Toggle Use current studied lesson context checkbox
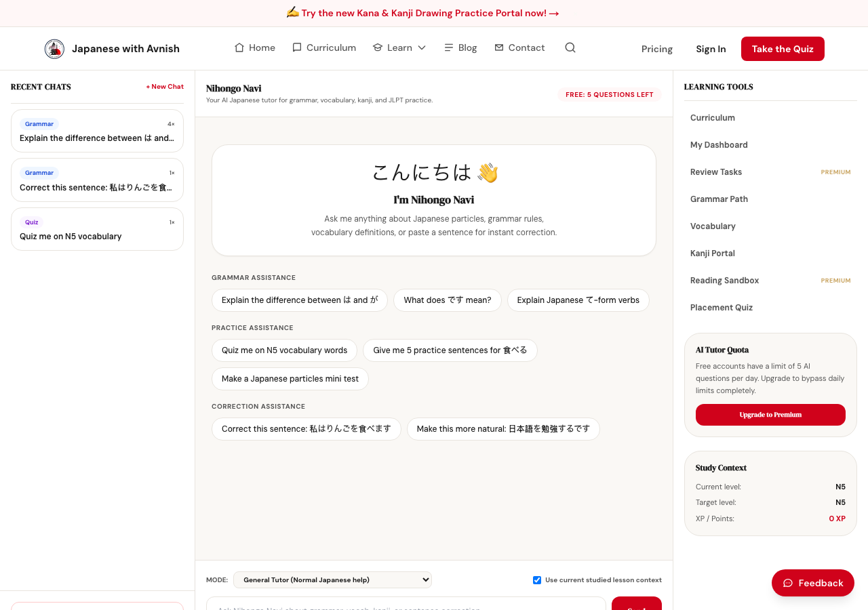 pyautogui.click(x=537, y=580)
